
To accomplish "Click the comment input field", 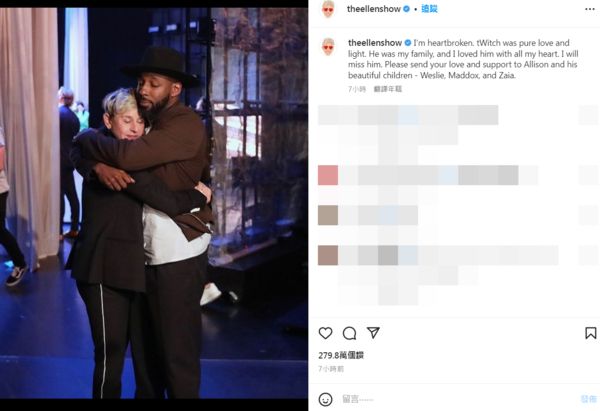I will pos(457,400).
